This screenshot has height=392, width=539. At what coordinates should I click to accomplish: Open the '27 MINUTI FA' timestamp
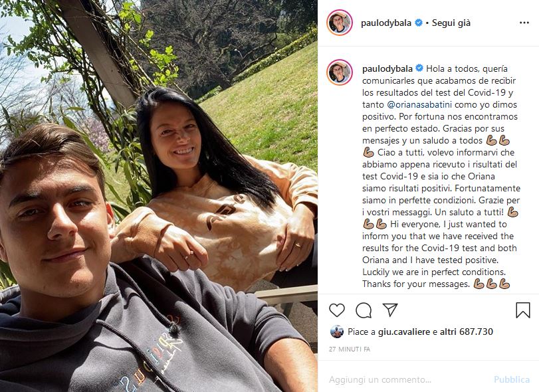pyautogui.click(x=349, y=349)
